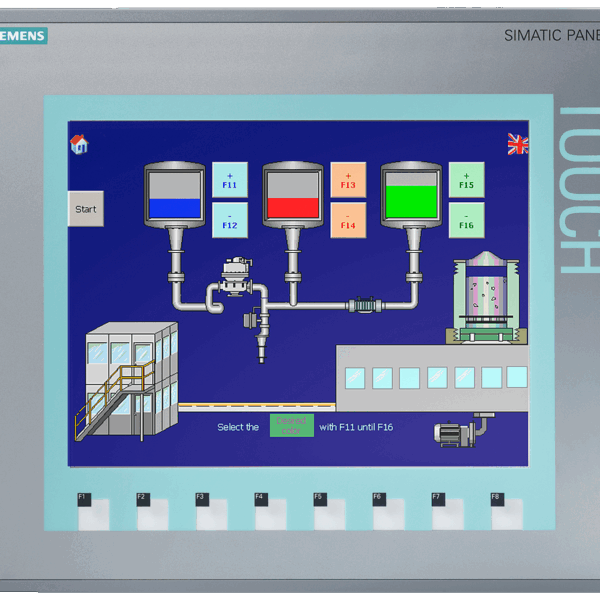The image size is (600, 600).
Task: Click the inline pipe coupling near green tank
Action: click(365, 302)
